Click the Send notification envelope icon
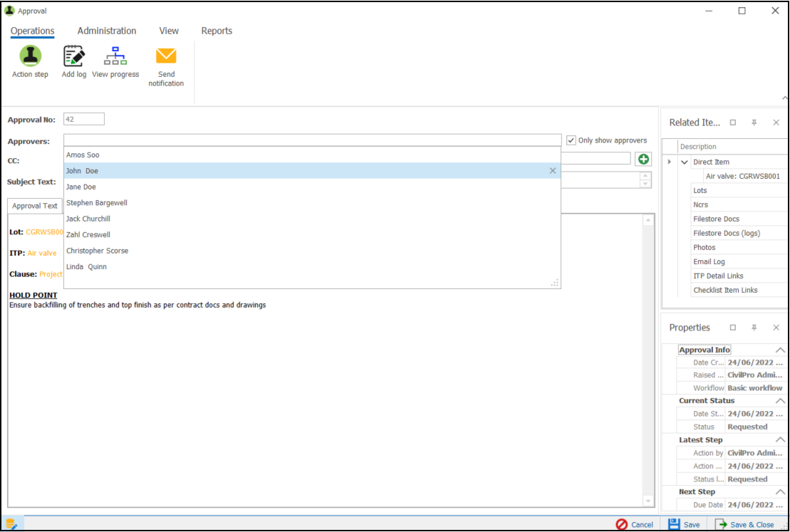The width and height of the screenshot is (790, 532). click(166, 56)
